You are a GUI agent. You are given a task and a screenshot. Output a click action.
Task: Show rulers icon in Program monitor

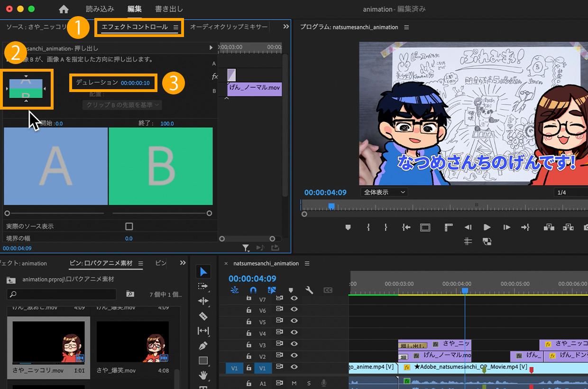pos(449,227)
